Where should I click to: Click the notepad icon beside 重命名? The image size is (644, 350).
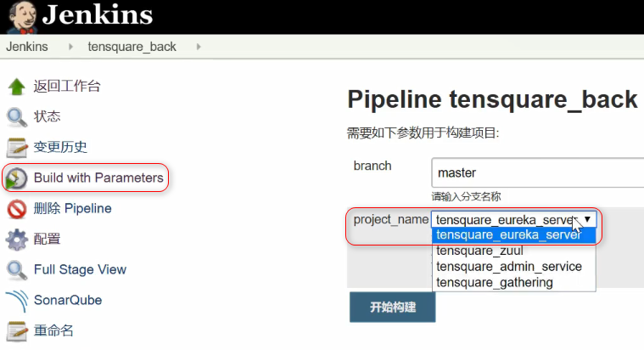(x=17, y=331)
